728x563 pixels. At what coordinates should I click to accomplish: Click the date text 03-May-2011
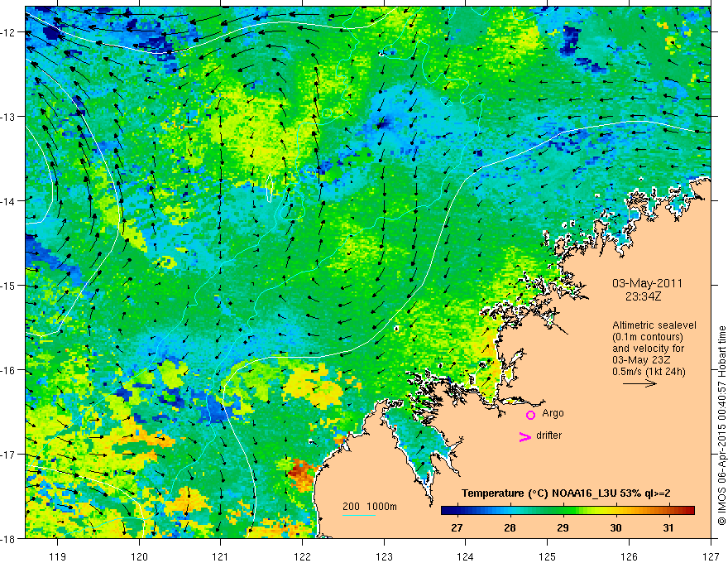click(x=647, y=283)
